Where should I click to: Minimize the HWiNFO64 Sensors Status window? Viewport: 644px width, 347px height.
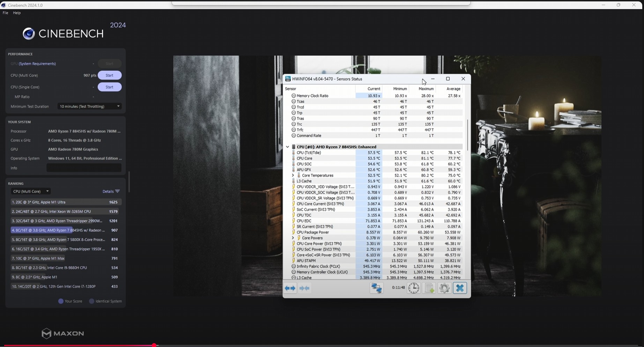[433, 79]
